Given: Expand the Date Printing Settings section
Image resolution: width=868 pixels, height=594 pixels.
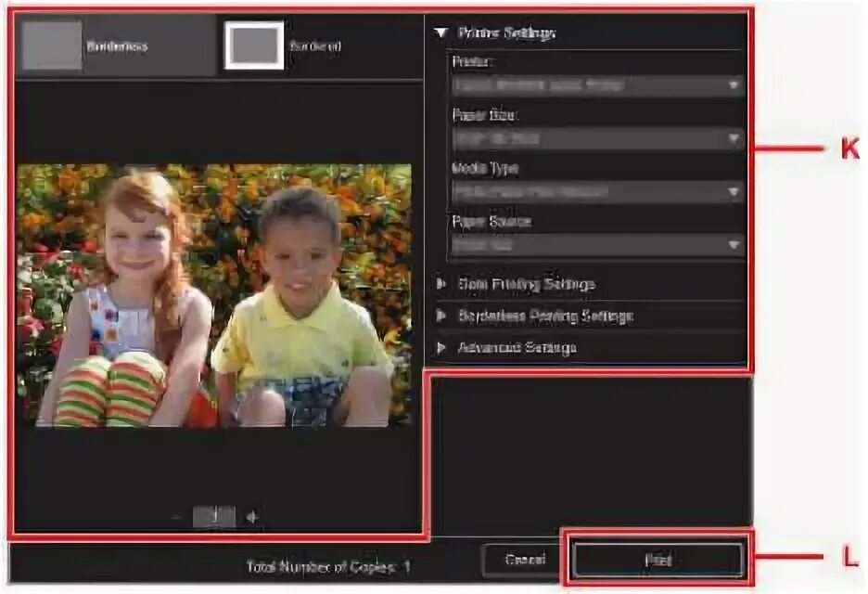Looking at the screenshot, I should 441,284.
